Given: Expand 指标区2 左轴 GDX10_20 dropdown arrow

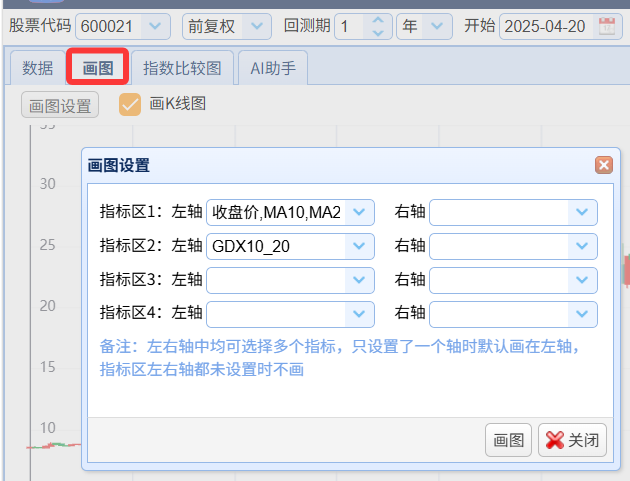Looking at the screenshot, I should pos(359,246).
